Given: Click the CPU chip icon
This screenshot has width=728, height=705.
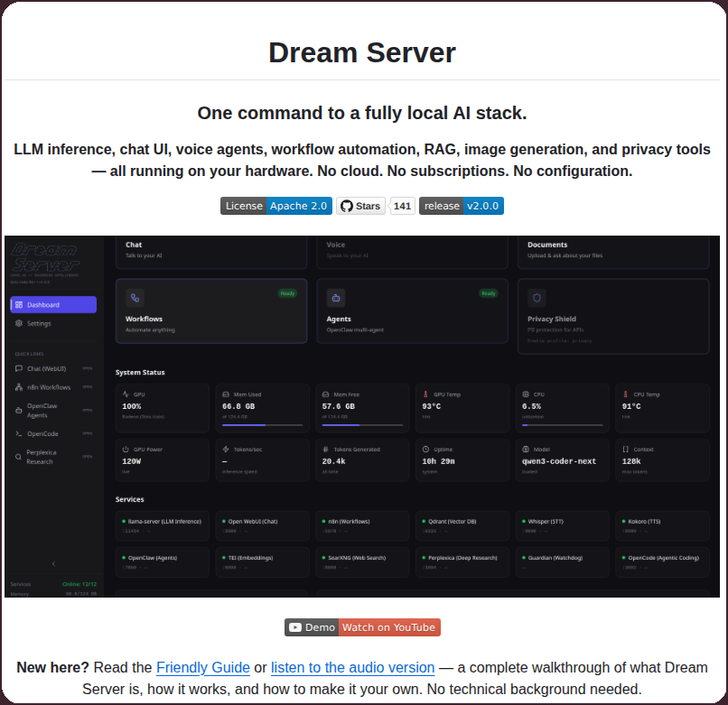Looking at the screenshot, I should coord(526,394).
